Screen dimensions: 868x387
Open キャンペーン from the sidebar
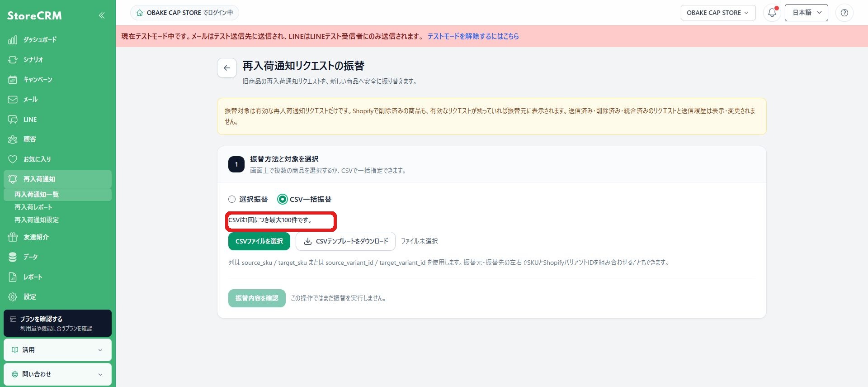(x=57, y=80)
